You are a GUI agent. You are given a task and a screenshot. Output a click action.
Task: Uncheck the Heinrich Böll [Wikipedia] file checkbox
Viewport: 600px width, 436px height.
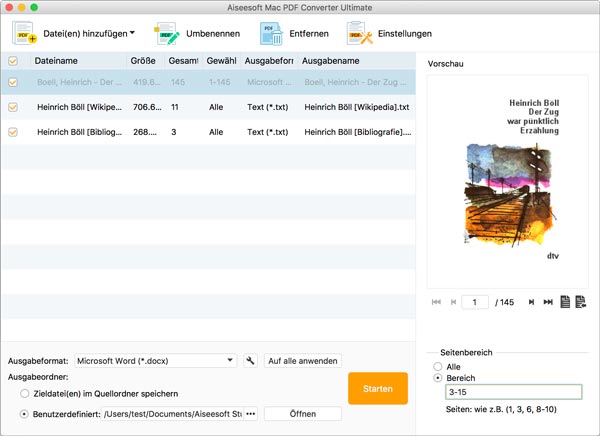pos(13,107)
